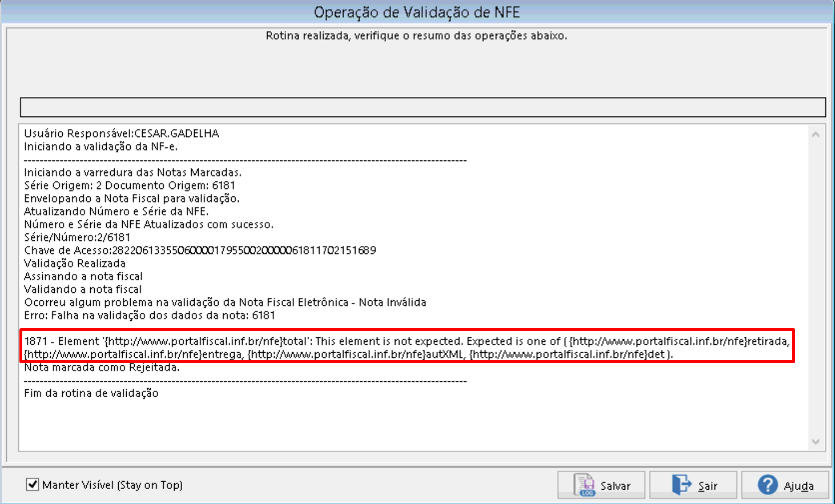Click the '1871 - Element' error line
Screen dimensions: 835x504
coord(407,341)
